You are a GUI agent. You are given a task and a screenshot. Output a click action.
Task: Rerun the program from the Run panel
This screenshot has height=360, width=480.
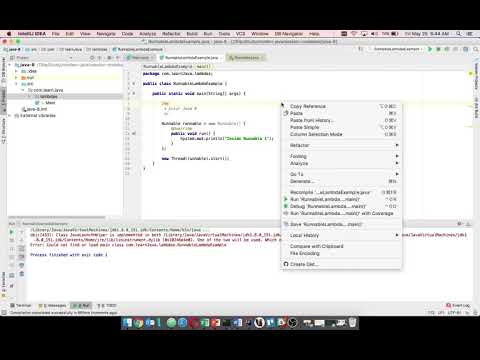12,232
